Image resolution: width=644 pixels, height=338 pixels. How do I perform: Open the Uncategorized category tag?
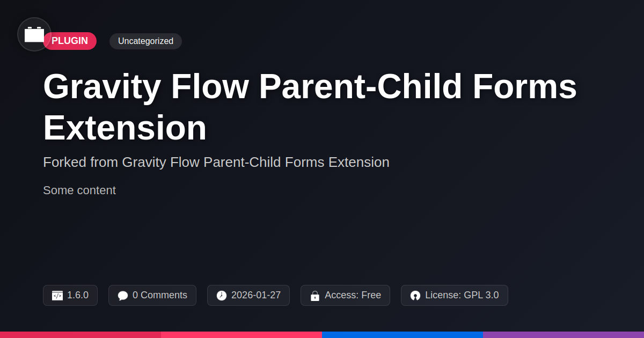click(x=145, y=41)
